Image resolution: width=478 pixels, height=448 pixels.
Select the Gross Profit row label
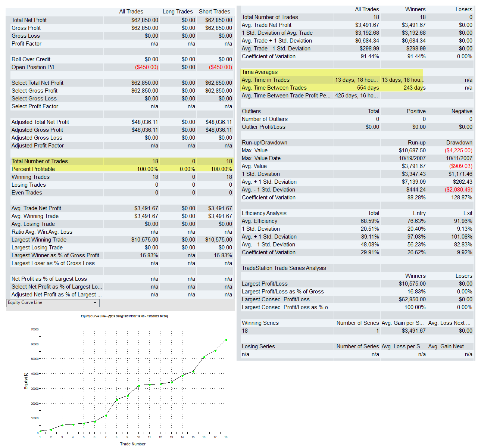click(26, 28)
